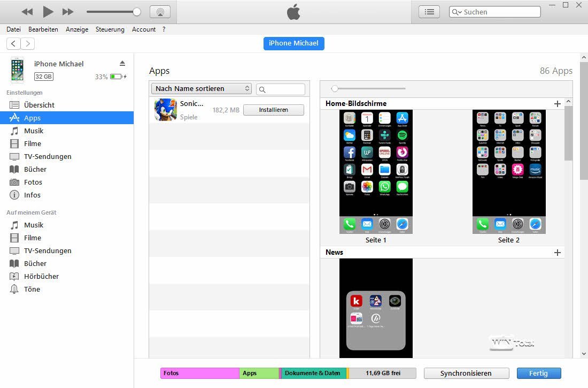588x388 pixels.
Task: Open the AirPlay output selector
Action: pyautogui.click(x=160, y=12)
